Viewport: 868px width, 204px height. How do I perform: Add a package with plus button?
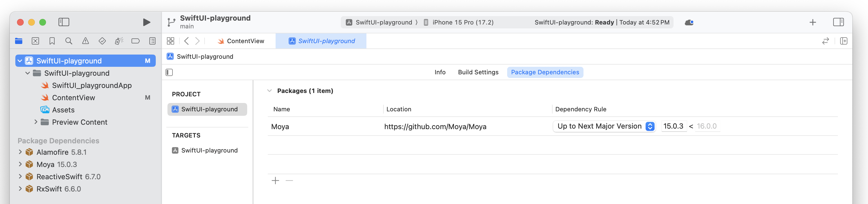pyautogui.click(x=275, y=181)
